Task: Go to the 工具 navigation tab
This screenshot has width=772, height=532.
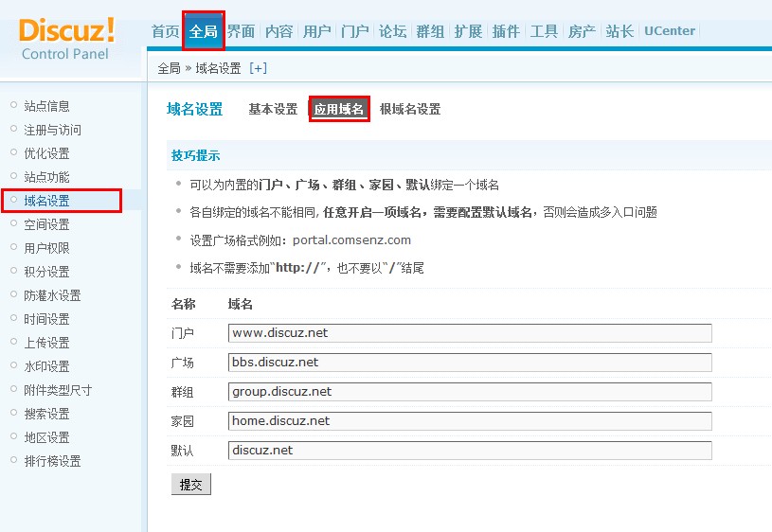Action: point(544,31)
